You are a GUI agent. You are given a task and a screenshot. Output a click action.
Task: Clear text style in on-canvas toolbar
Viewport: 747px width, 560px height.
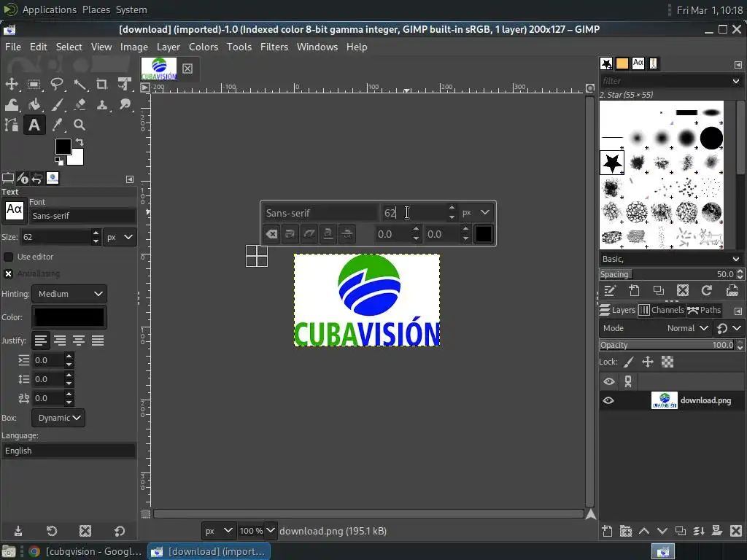[x=271, y=234]
